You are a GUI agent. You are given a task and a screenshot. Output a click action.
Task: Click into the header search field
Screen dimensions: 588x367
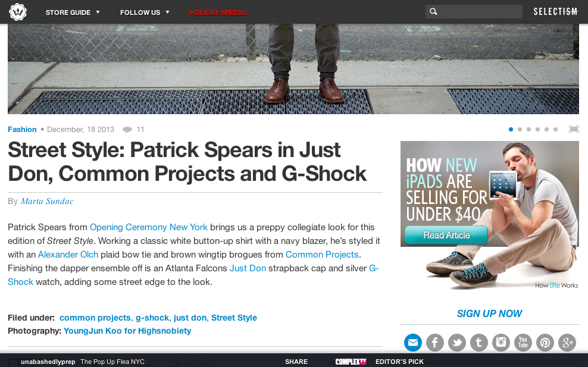click(x=474, y=12)
